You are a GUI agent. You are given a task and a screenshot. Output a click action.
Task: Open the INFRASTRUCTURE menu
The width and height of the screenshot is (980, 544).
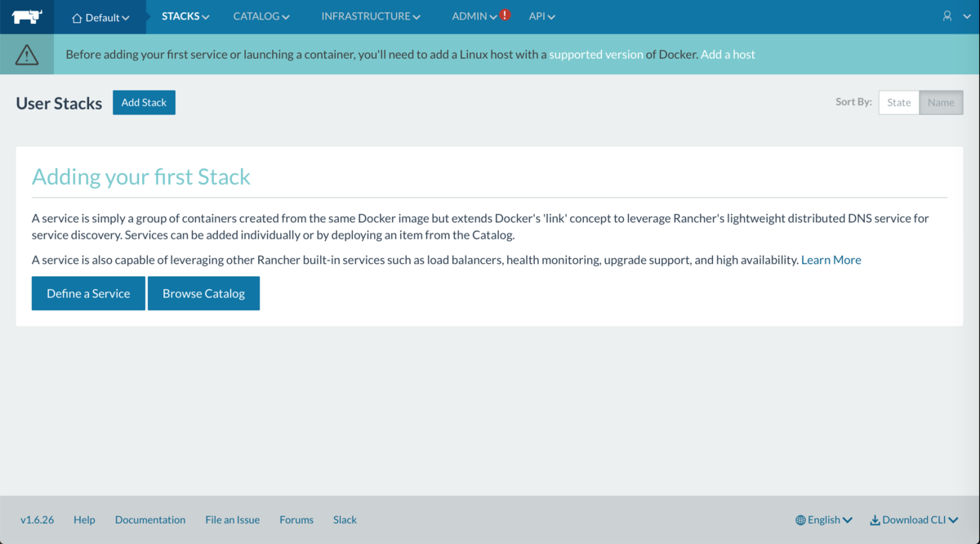[x=371, y=16]
